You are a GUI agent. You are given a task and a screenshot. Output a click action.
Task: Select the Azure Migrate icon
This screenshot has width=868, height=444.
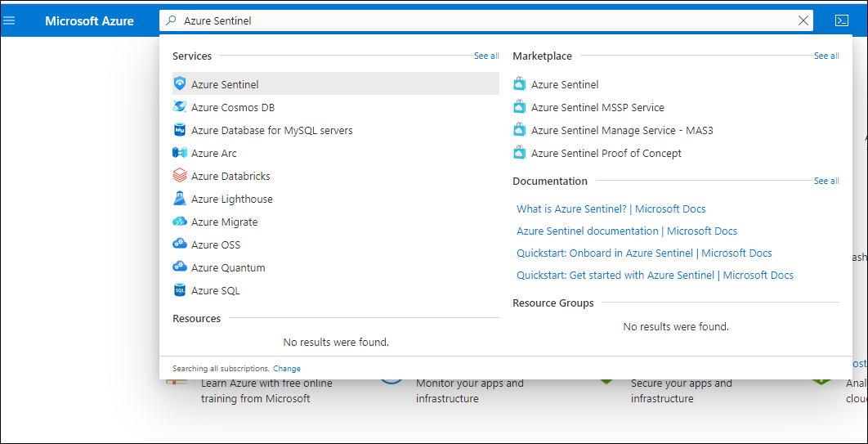[x=180, y=222]
